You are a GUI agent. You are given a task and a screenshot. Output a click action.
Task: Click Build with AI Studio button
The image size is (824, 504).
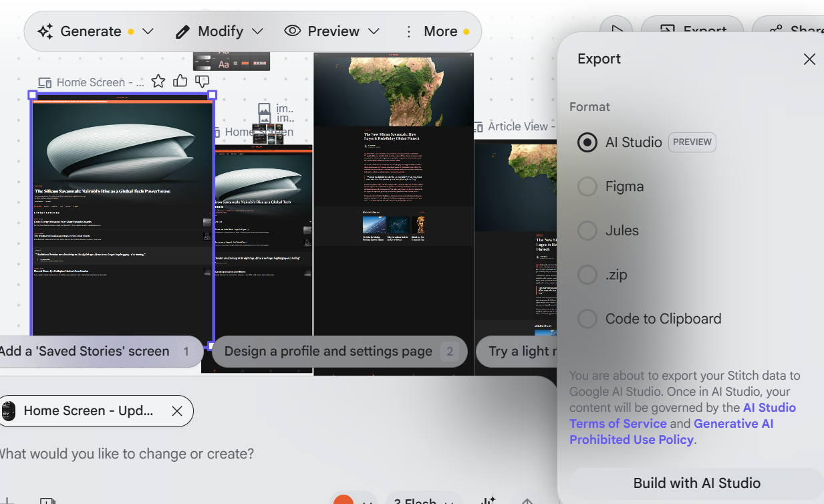pos(697,483)
